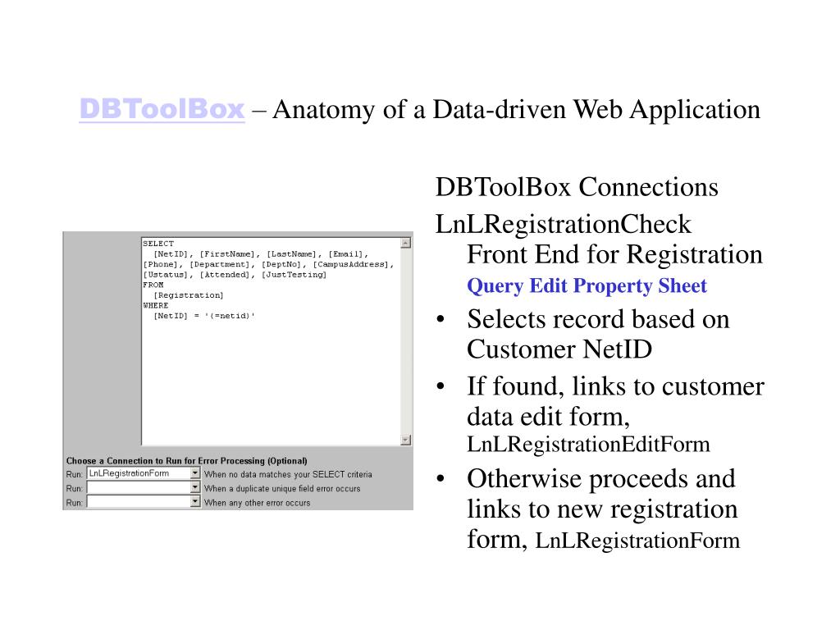Click the Query Edit Property Sheet link
The height and width of the screenshot is (630, 840).
pos(587,285)
